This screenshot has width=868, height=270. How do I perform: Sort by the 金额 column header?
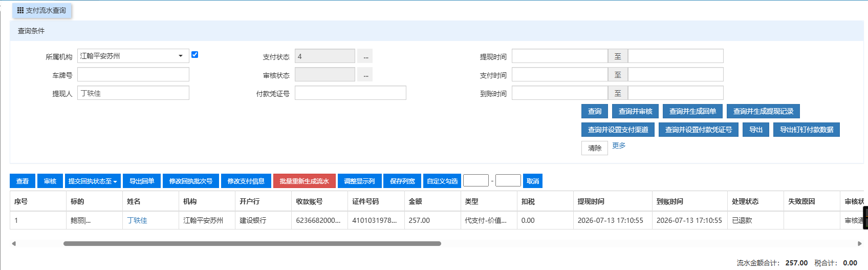coord(415,201)
